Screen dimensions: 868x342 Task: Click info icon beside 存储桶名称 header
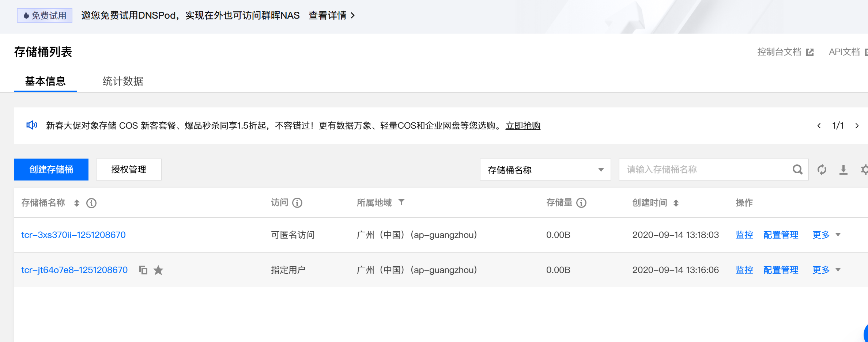coord(91,203)
